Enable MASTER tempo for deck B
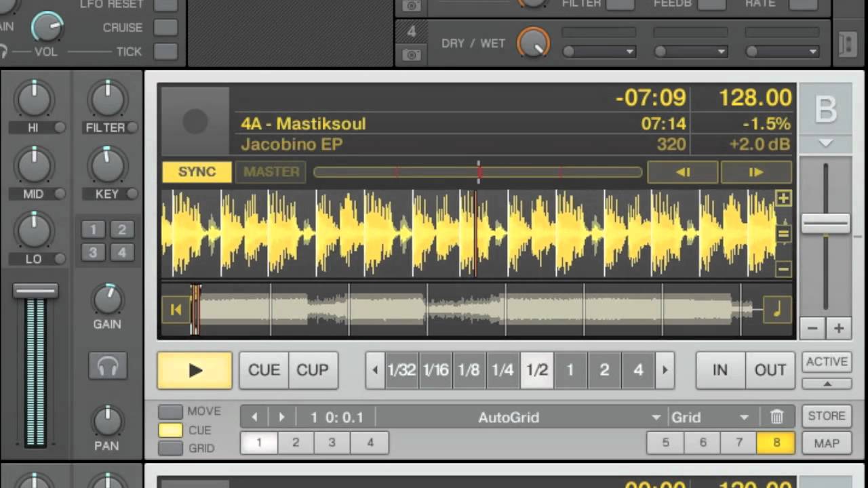The image size is (868, 488). coord(271,172)
